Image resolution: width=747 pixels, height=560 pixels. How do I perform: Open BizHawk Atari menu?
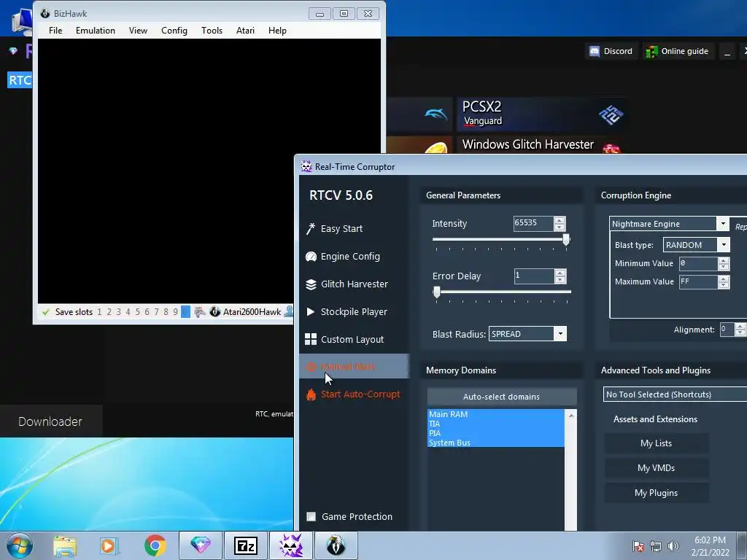[x=245, y=31]
